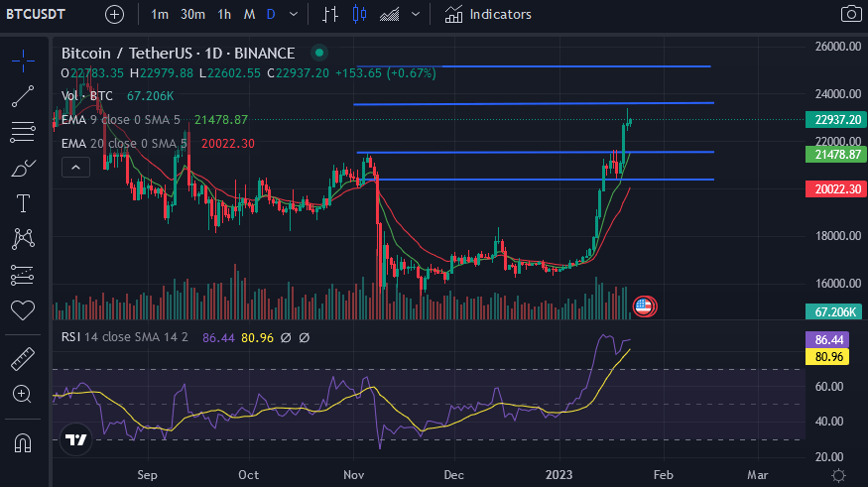The image size is (868, 487).
Task: Click the 18000.00 price axis label
Action: click(x=838, y=236)
